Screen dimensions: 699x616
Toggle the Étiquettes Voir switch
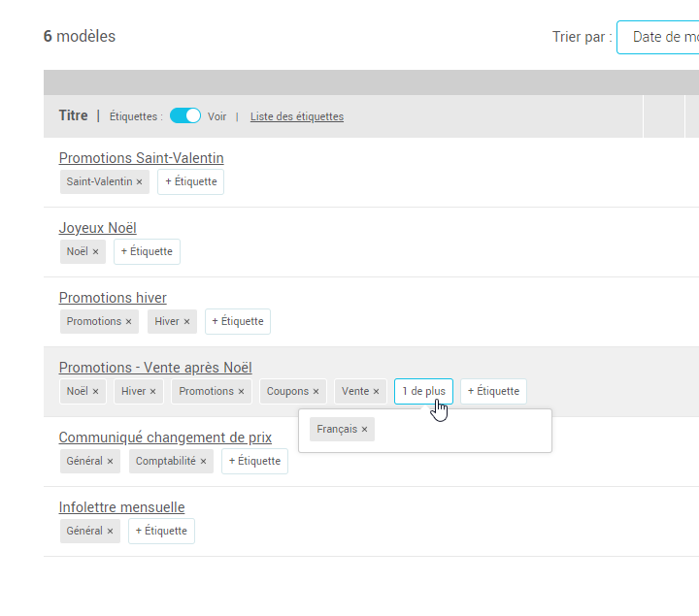pos(184,115)
